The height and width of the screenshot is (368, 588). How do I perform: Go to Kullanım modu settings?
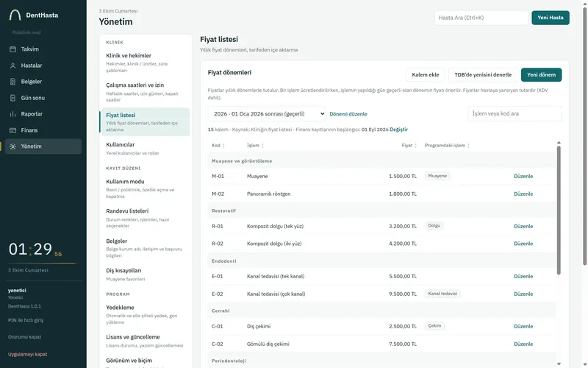coord(145,188)
